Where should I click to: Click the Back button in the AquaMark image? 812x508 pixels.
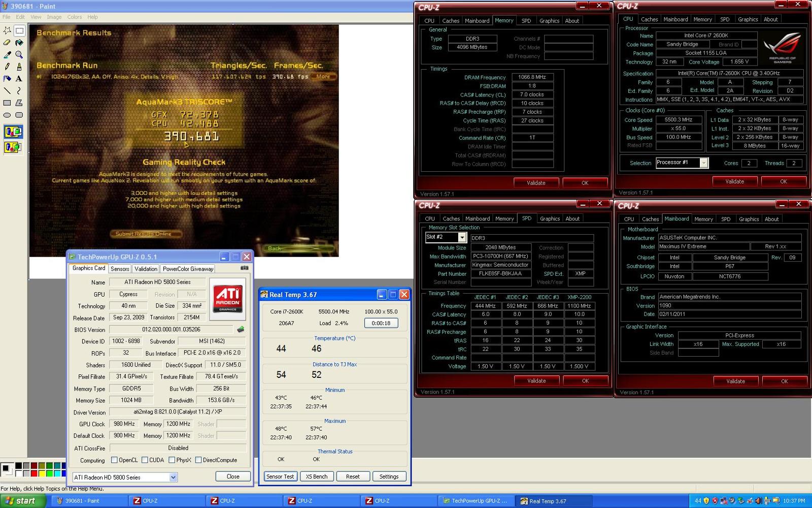(x=299, y=248)
